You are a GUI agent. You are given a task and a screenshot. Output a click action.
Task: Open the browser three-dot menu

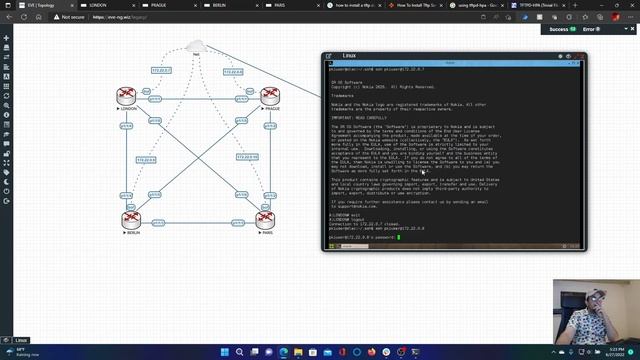point(631,17)
